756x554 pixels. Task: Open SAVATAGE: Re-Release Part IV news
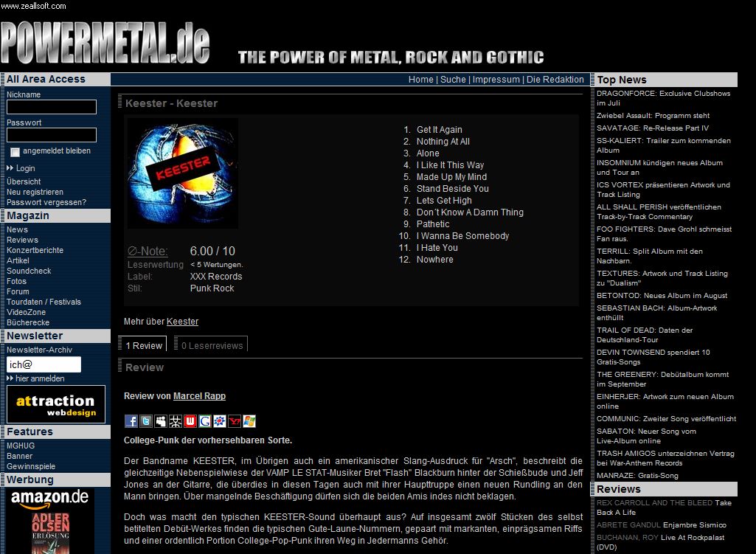pos(653,128)
